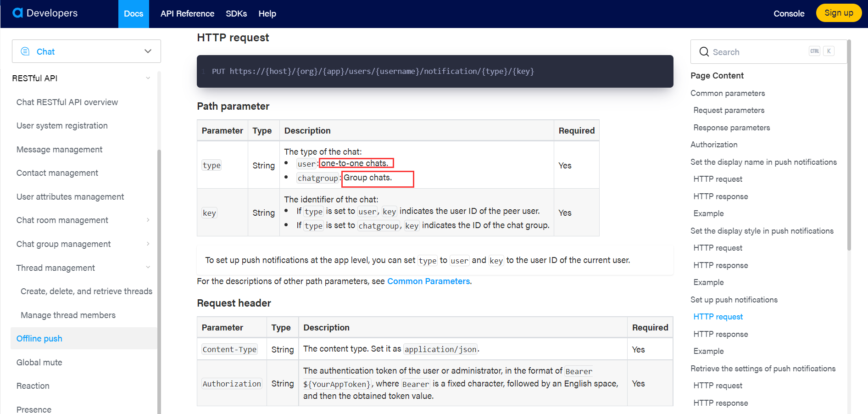This screenshot has width=868, height=414.
Task: Select Offline push in the sidebar
Action: [x=39, y=338]
